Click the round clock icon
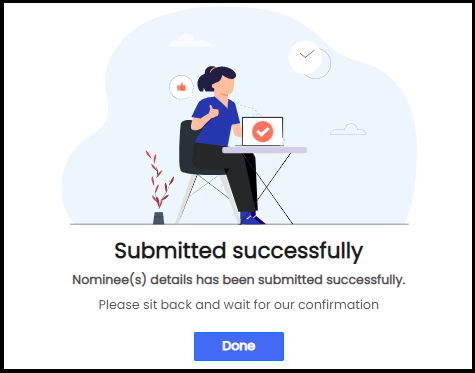This screenshot has height=373, width=475. pos(305,58)
